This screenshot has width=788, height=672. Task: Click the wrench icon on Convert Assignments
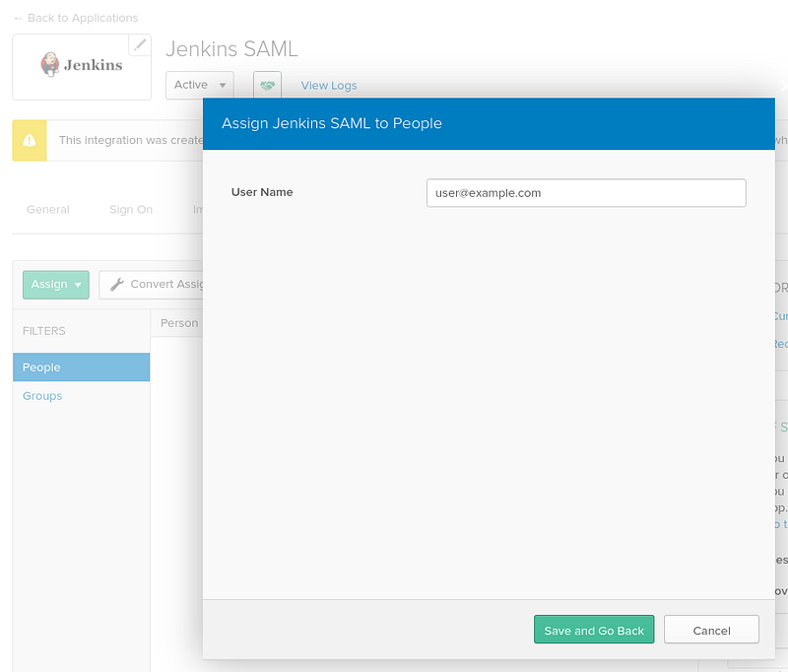point(117,285)
